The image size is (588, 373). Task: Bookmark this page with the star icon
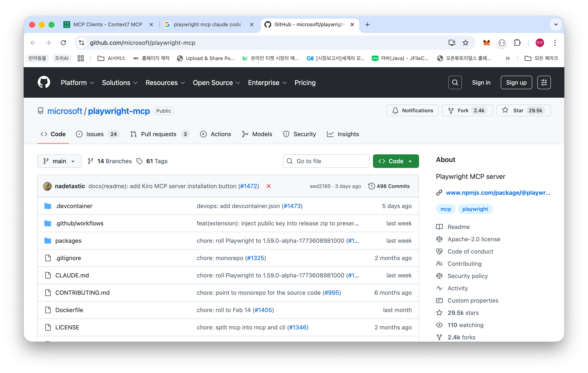(x=465, y=43)
